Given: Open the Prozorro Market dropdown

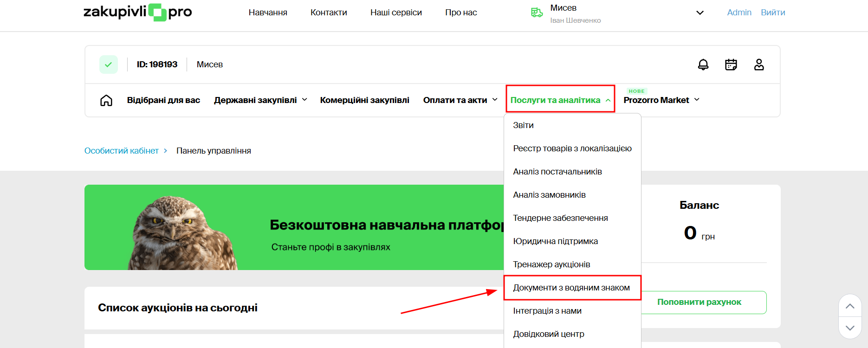Looking at the screenshot, I should coord(661,100).
